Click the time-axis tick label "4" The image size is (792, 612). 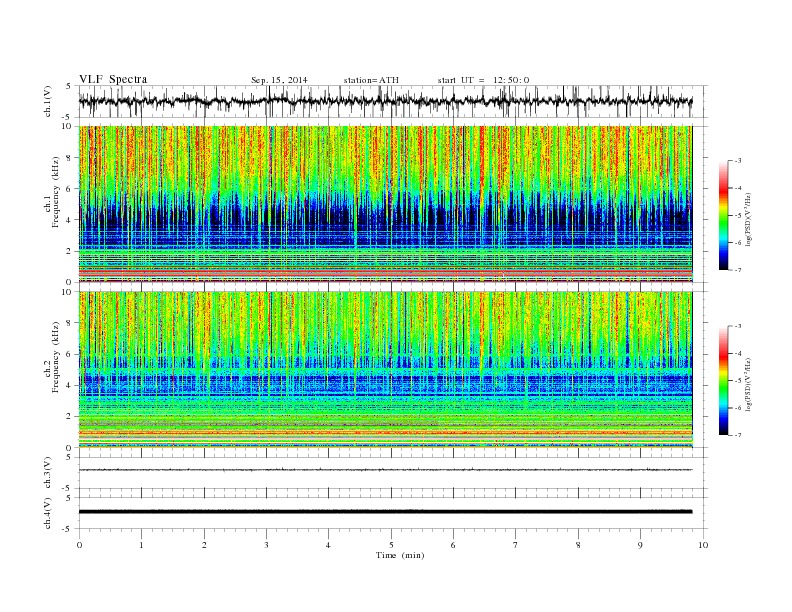[329, 545]
